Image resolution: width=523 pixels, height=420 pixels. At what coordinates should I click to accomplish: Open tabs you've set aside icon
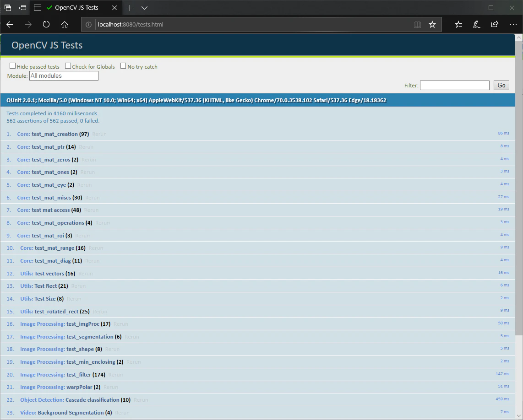coord(8,8)
